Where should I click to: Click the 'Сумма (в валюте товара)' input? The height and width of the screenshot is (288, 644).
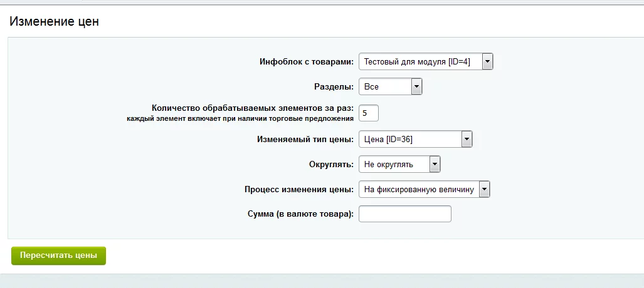tap(404, 214)
